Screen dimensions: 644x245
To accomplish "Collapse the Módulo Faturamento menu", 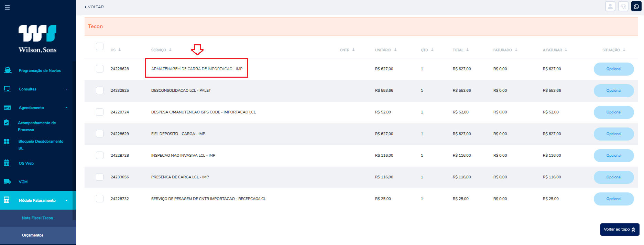I will 38,200.
